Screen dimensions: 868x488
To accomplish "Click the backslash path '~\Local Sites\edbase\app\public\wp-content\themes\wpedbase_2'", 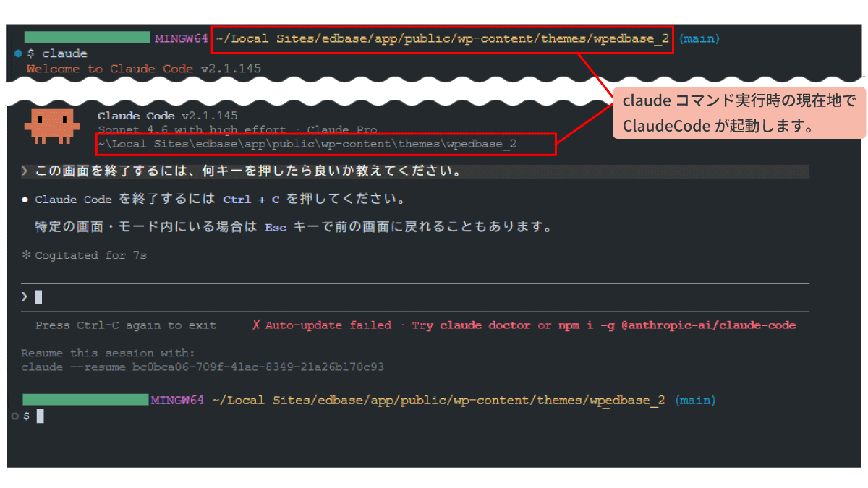I will tap(307, 144).
